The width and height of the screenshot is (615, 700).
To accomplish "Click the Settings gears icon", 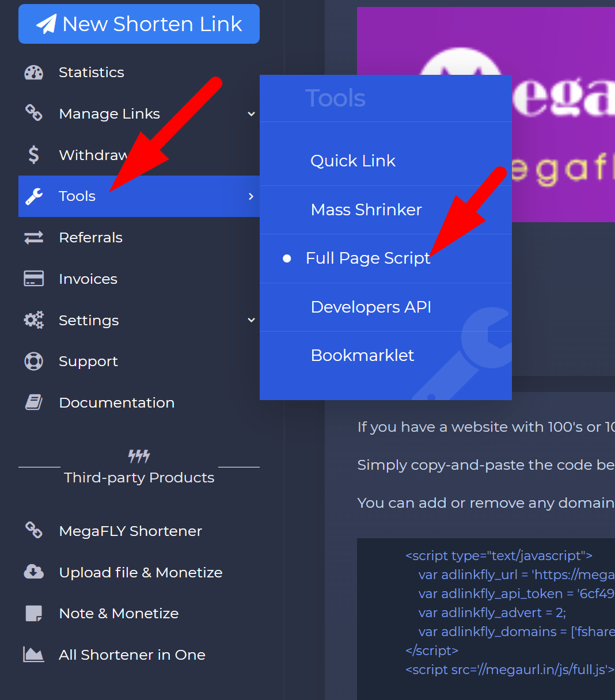I will tap(33, 320).
